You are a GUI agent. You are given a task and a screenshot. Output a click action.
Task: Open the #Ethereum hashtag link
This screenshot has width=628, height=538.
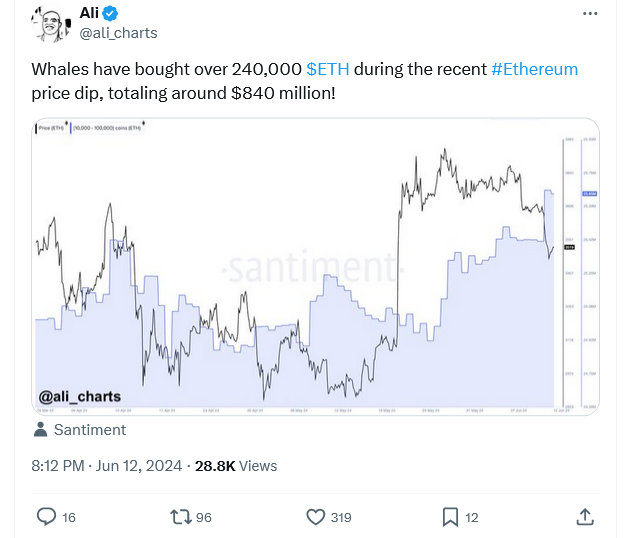(534, 69)
